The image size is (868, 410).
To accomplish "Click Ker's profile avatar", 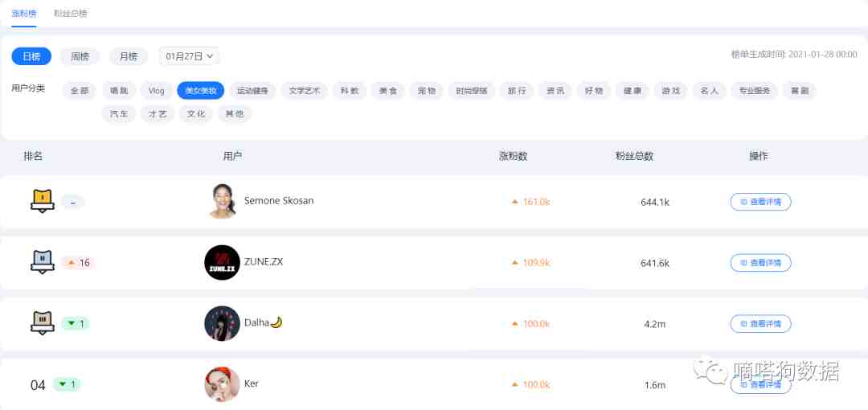I will (x=222, y=384).
